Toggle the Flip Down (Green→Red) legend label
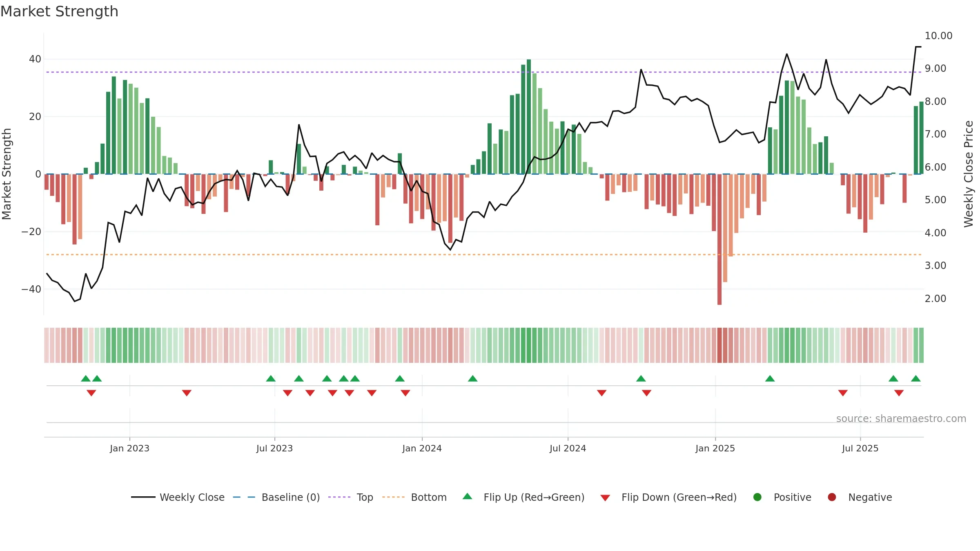980x551 pixels. 679,498
